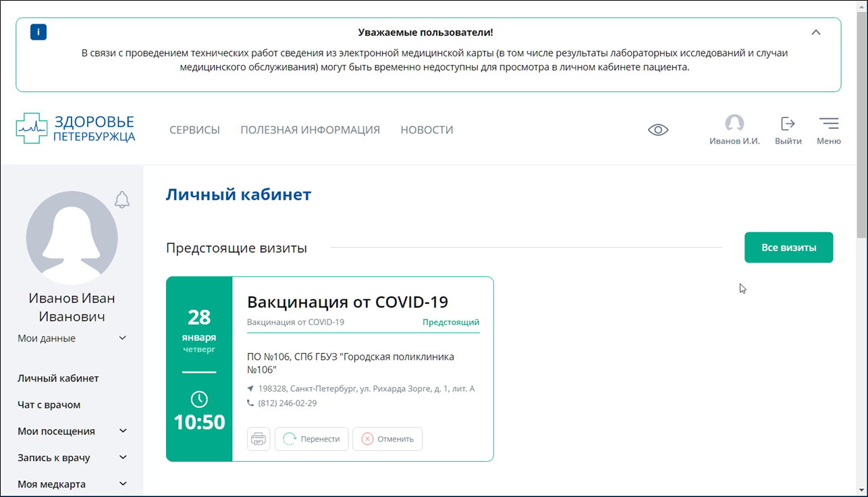Image resolution: width=868 pixels, height=497 pixels.
Task: Click the 28 января date block
Action: tap(199, 330)
